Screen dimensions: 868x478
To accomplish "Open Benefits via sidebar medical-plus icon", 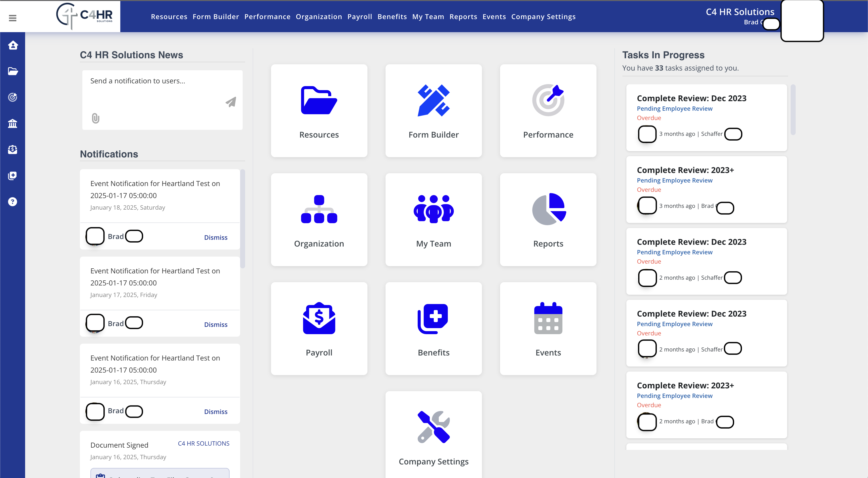I will [13, 175].
